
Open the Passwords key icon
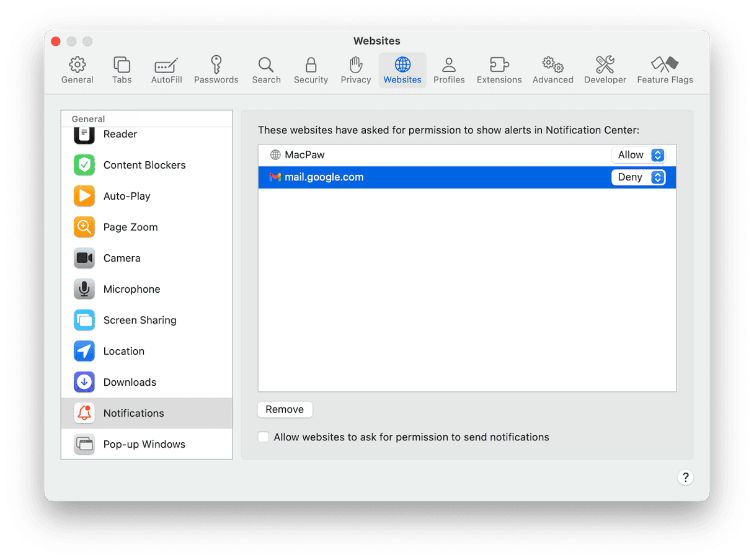point(216,64)
